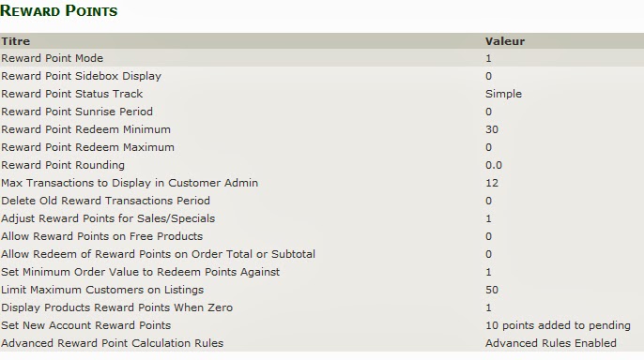The image size is (644, 360).
Task: Select the Reward Point Rounding setting
Action: pos(322,165)
